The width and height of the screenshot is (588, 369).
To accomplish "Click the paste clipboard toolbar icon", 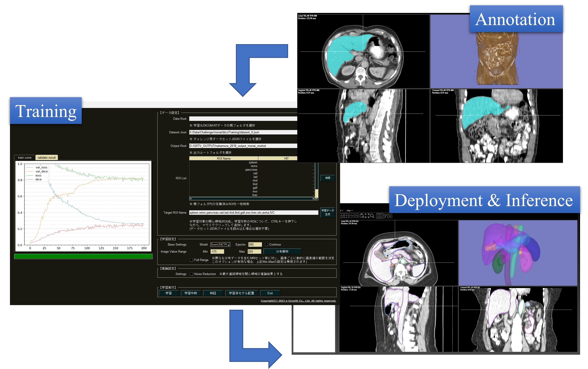I will coord(362,216).
